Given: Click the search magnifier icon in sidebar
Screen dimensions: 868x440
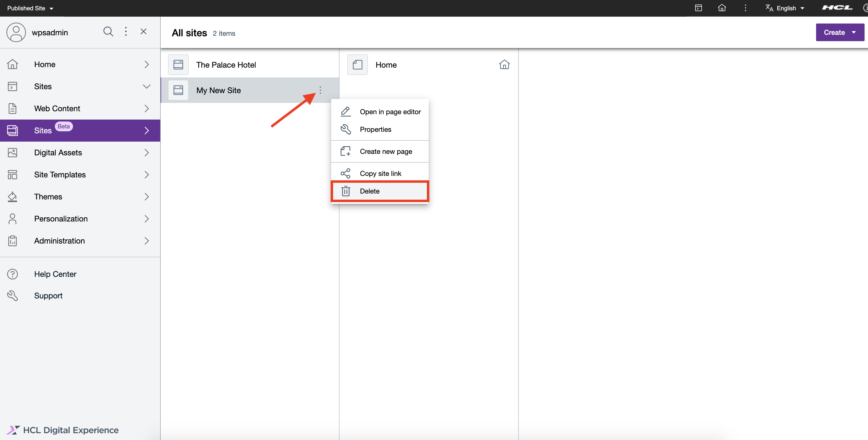Looking at the screenshot, I should click(x=108, y=32).
